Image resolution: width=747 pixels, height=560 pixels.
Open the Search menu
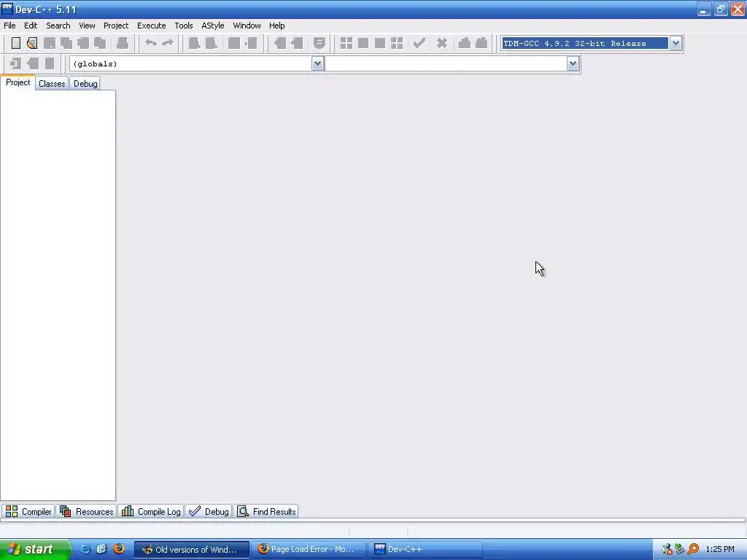click(58, 26)
